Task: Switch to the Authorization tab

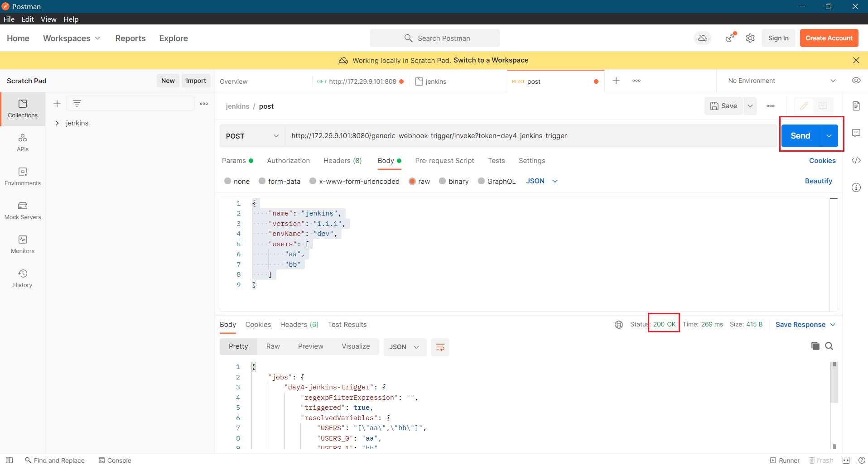Action: [x=289, y=161]
